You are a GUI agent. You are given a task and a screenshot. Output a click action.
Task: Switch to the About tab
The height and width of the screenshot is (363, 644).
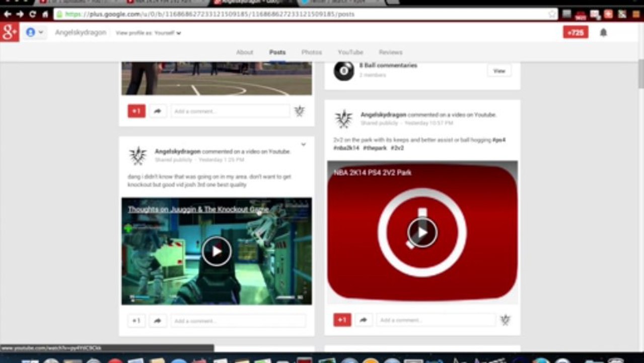click(x=245, y=52)
